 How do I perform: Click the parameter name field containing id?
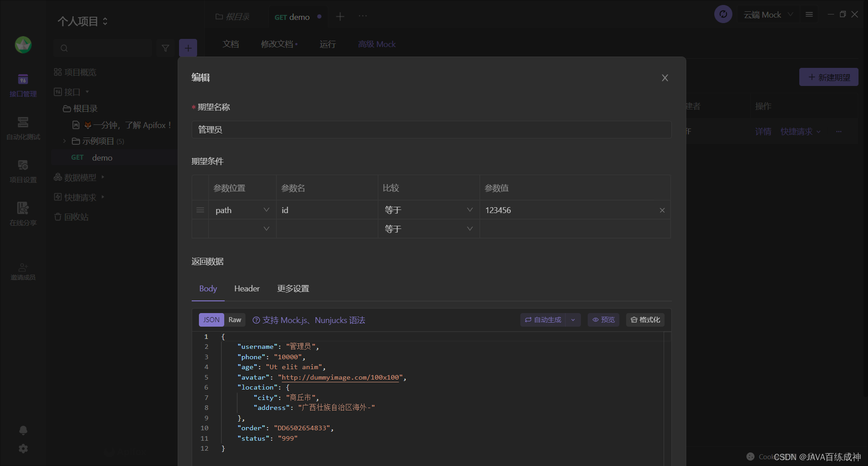point(327,210)
